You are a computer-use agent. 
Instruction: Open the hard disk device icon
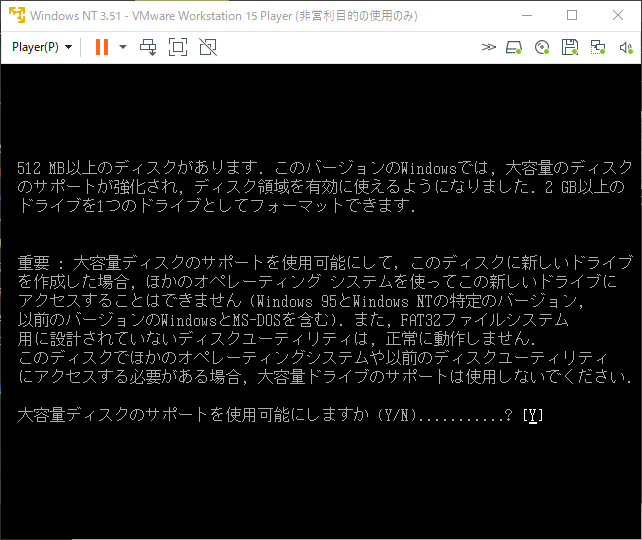[x=514, y=47]
